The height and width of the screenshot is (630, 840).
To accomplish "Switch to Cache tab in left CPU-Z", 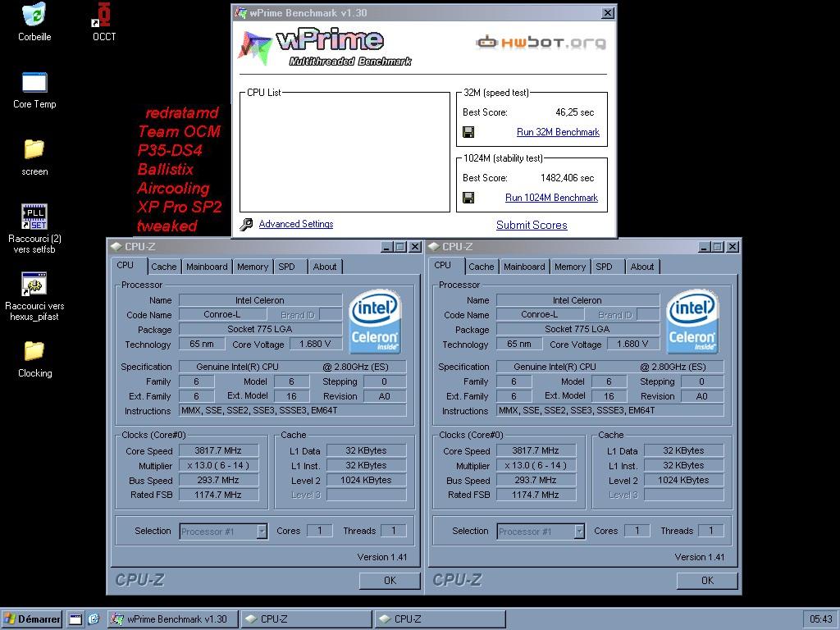I will pos(163,267).
